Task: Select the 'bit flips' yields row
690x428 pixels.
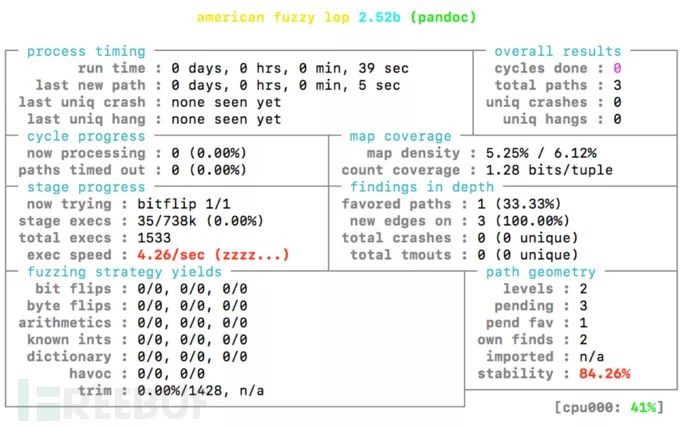Action: click(141, 289)
